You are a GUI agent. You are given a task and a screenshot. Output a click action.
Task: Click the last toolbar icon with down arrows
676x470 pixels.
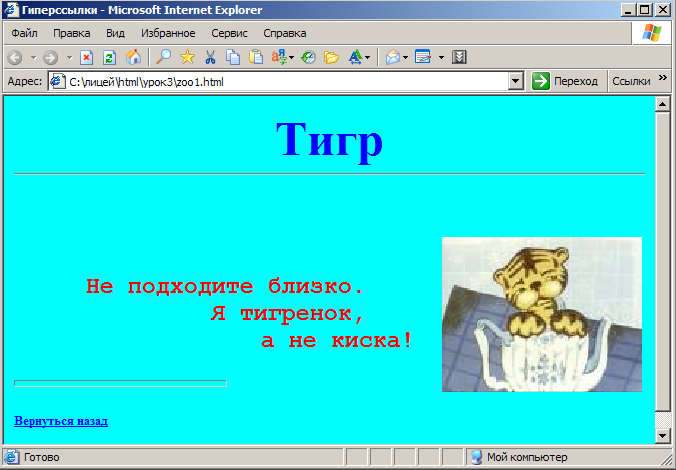(x=459, y=57)
